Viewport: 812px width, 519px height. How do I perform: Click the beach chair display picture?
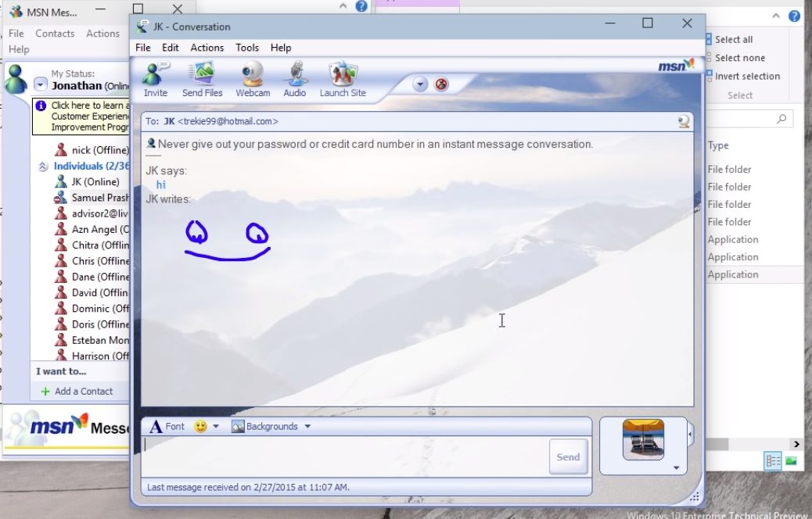[x=643, y=440]
